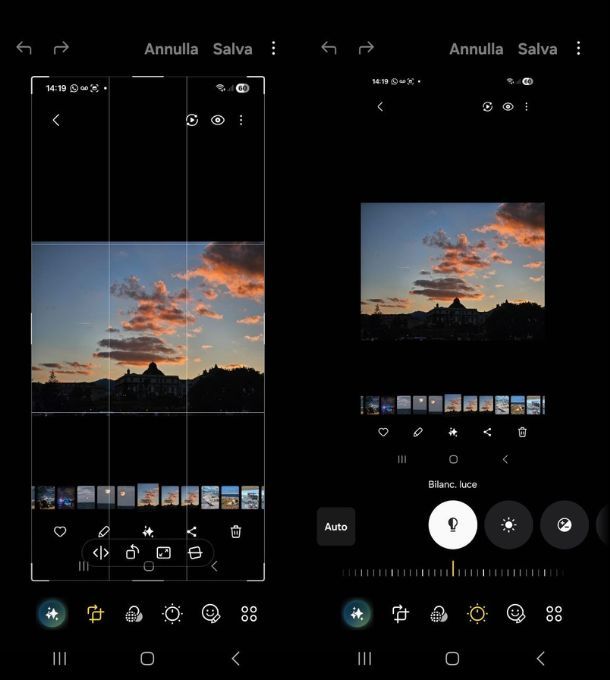This screenshot has height=680, width=610.
Task: Open recent apps from right navigation bar
Action: tap(365, 658)
